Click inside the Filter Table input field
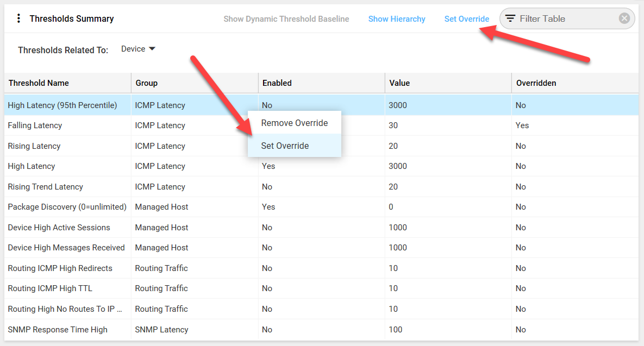 point(560,18)
